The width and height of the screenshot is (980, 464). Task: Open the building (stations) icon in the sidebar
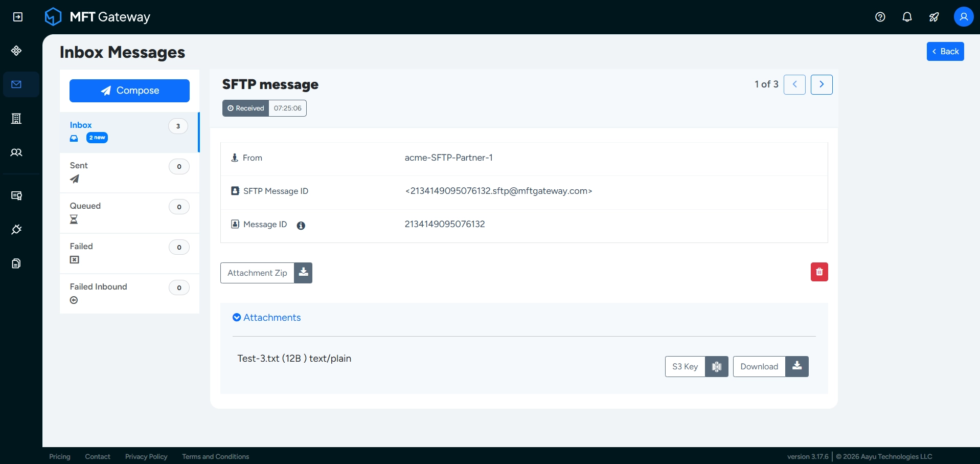point(16,119)
